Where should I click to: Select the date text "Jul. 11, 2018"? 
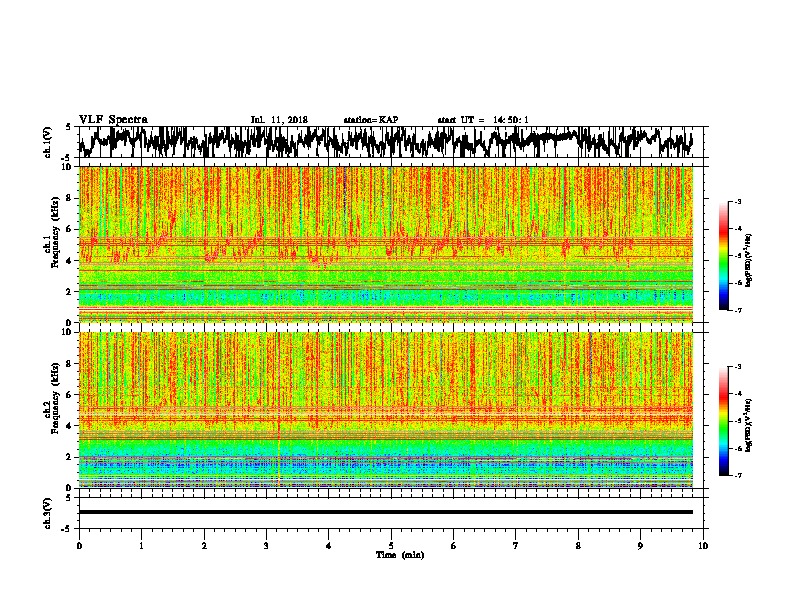[x=279, y=120]
